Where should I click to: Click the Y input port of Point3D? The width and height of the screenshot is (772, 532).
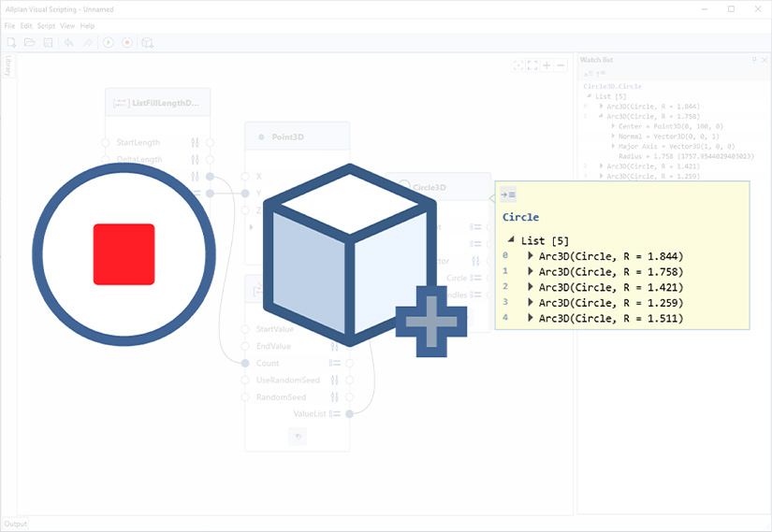pos(245,194)
